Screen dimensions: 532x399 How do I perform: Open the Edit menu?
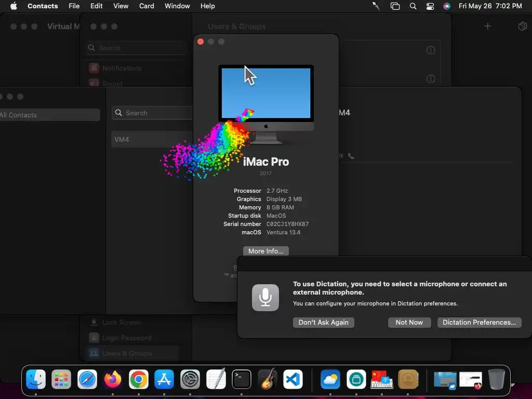pos(96,6)
